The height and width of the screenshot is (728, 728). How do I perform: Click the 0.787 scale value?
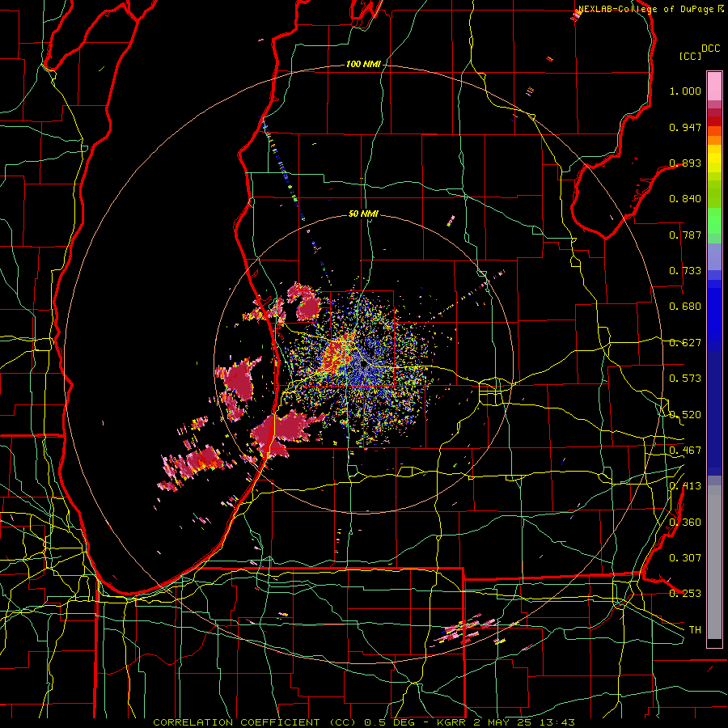[685, 235]
